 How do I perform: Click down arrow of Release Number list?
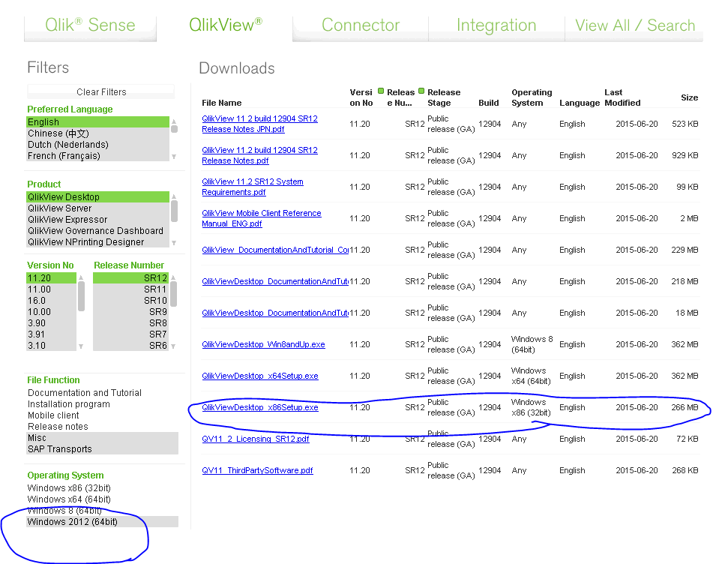coord(174,346)
